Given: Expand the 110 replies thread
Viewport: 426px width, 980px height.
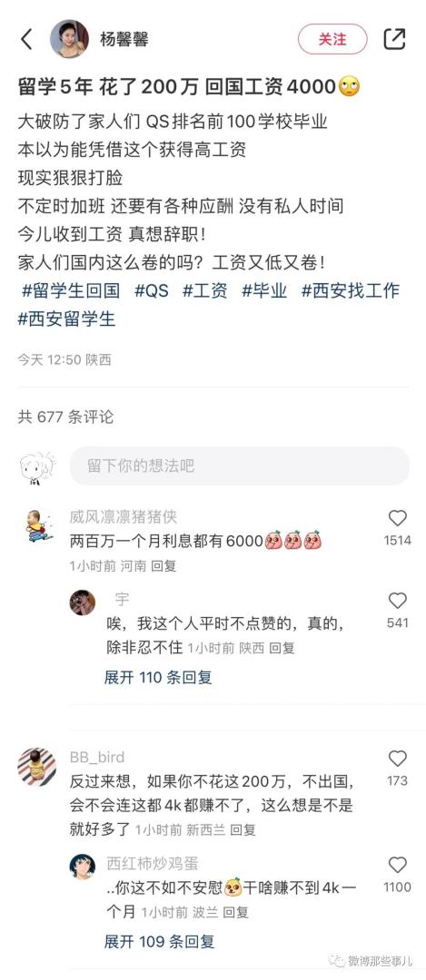Looking at the screenshot, I should (158, 677).
